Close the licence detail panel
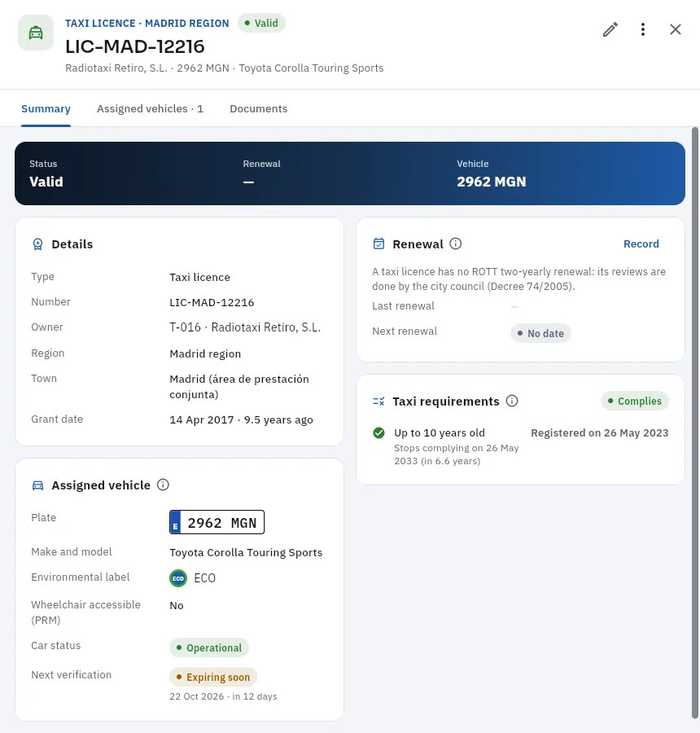 tap(676, 29)
